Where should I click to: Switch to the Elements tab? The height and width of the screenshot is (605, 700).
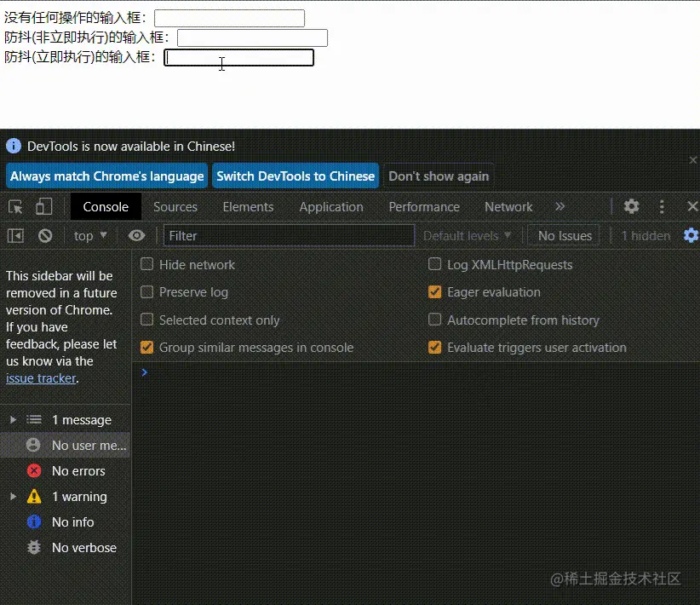248,207
